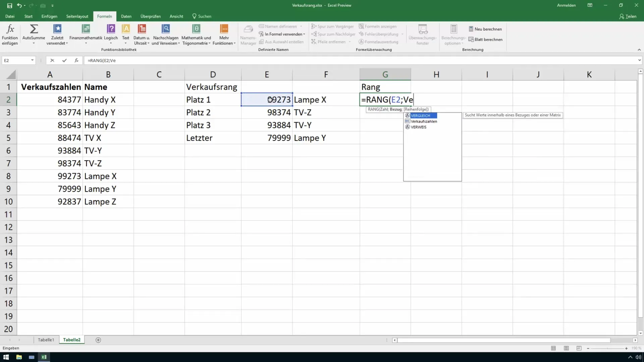Screen dimensions: 644x362
Task: Confirm formula entry with the checkmark
Action: (64, 60)
